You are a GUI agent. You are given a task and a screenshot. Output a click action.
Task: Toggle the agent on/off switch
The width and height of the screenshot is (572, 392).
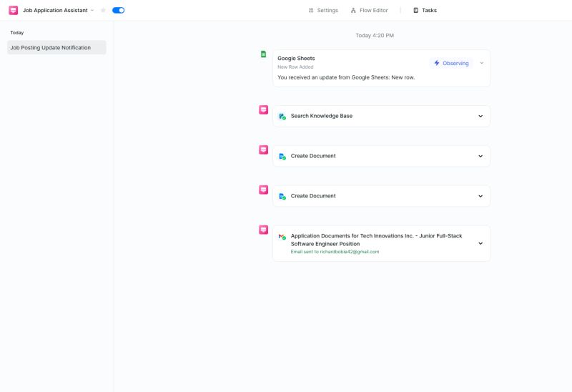coord(118,10)
